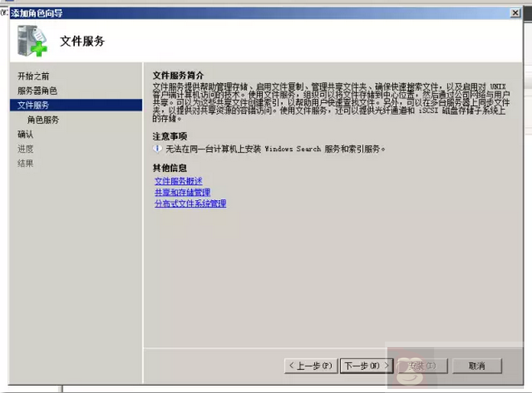Click the server role wizard icon
The width and height of the screenshot is (532, 393).
(32, 41)
